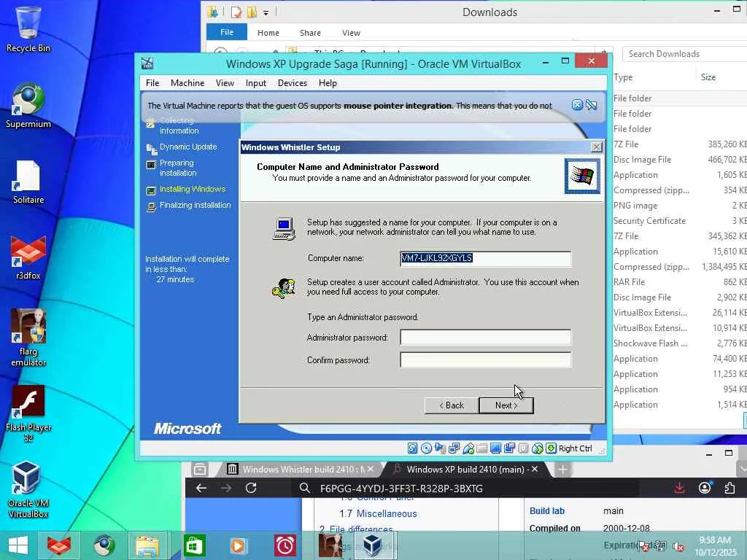Open the Recycle Bin desktop icon
This screenshot has height=560, width=747.
click(x=28, y=28)
